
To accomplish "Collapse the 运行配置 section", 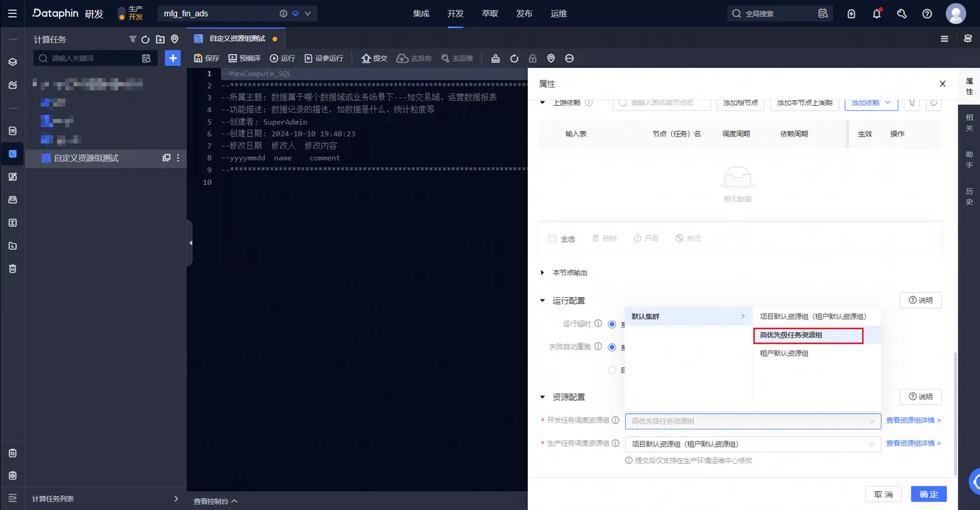I will pyautogui.click(x=542, y=301).
